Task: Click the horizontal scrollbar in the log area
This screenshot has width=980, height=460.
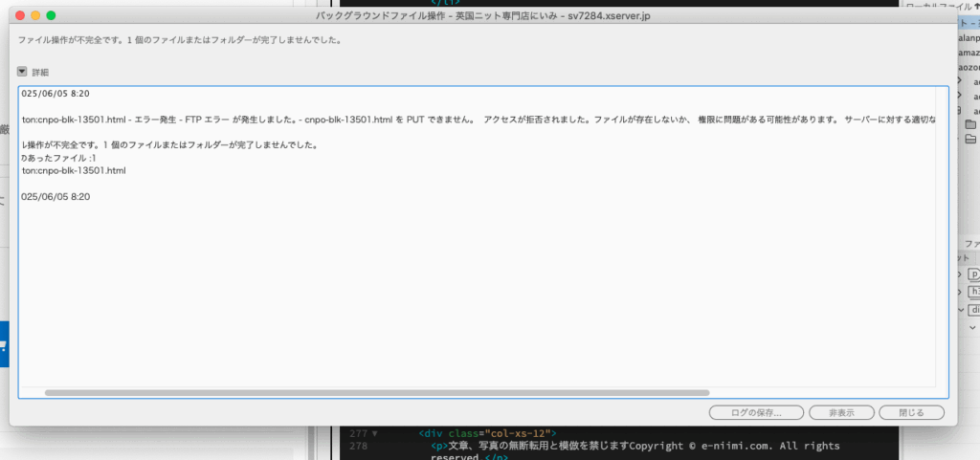Action: pyautogui.click(x=377, y=393)
